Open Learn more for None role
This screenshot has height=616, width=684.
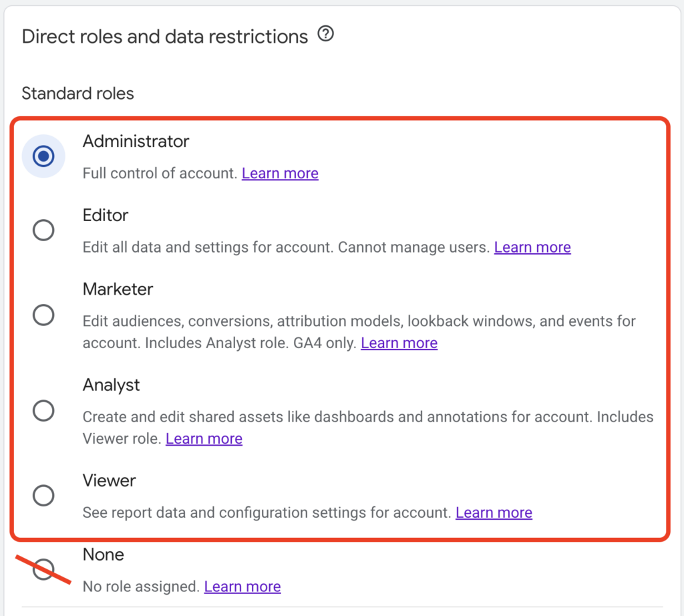click(242, 586)
